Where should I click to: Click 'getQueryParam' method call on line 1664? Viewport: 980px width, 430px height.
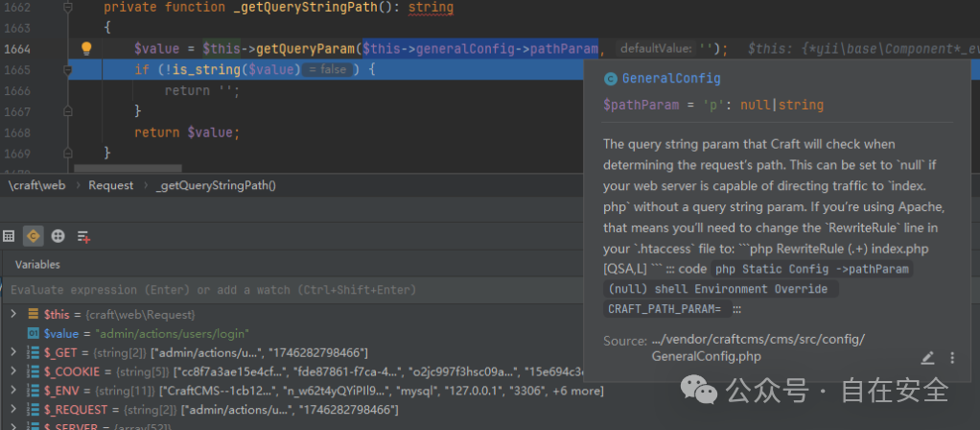(x=306, y=49)
